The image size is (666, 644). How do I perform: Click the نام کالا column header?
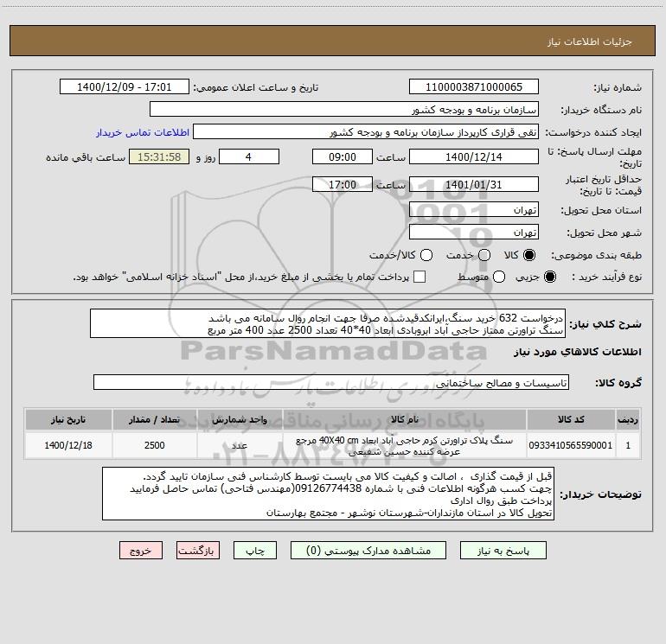pos(405,419)
